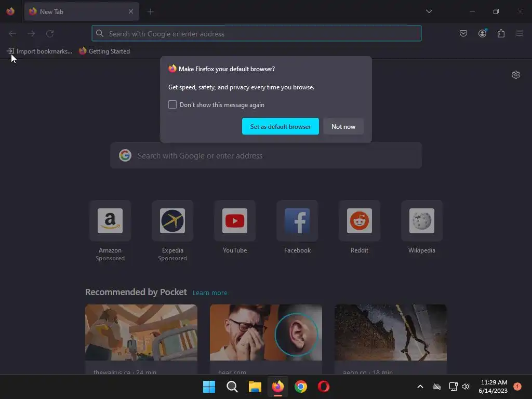Open the thewalrus.ca Pocket story thumbnail

141,332
